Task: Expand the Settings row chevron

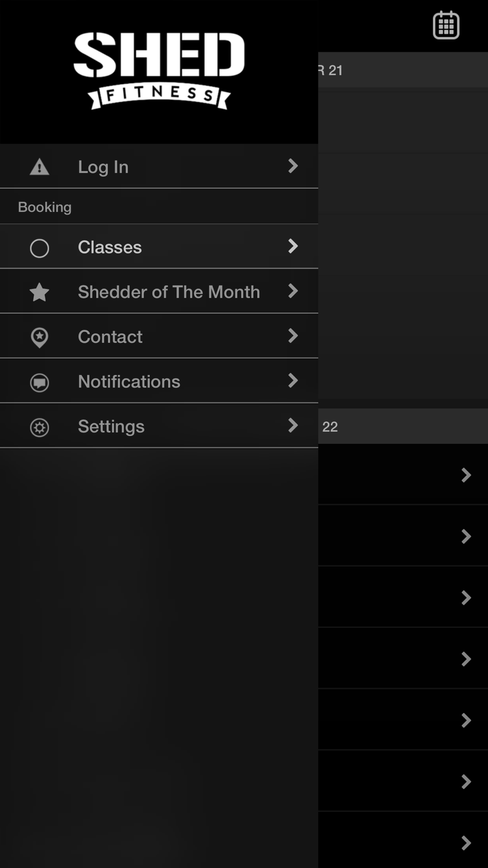Action: [293, 425]
